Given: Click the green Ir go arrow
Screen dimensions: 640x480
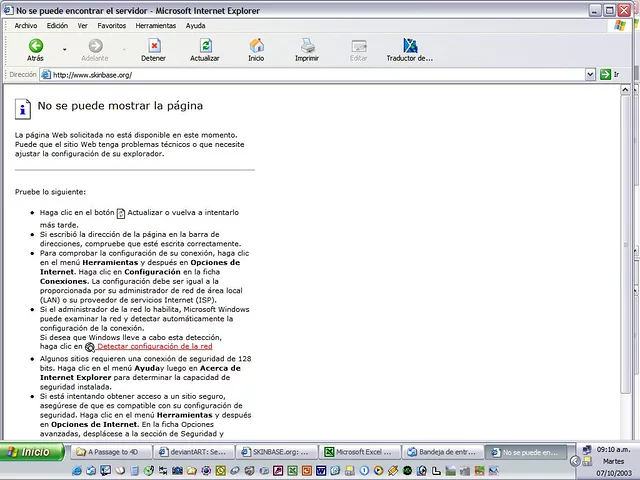Looking at the screenshot, I should (x=606, y=74).
